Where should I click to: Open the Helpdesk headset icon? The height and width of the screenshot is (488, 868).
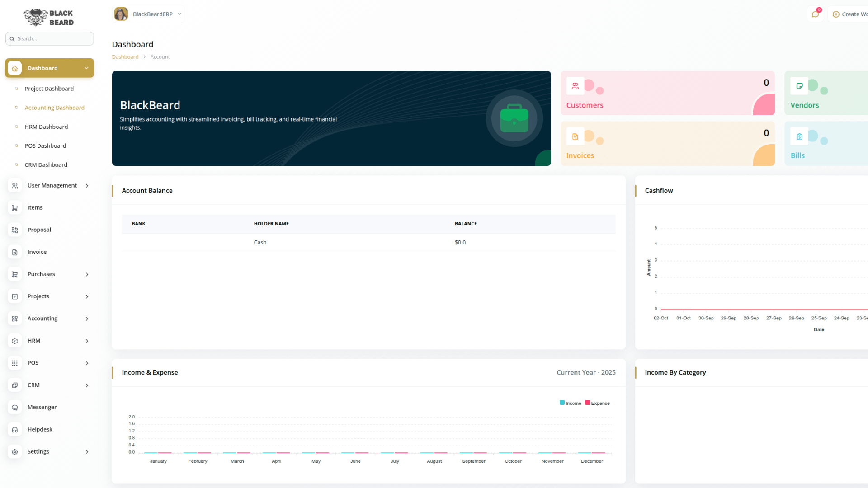pyautogui.click(x=15, y=429)
